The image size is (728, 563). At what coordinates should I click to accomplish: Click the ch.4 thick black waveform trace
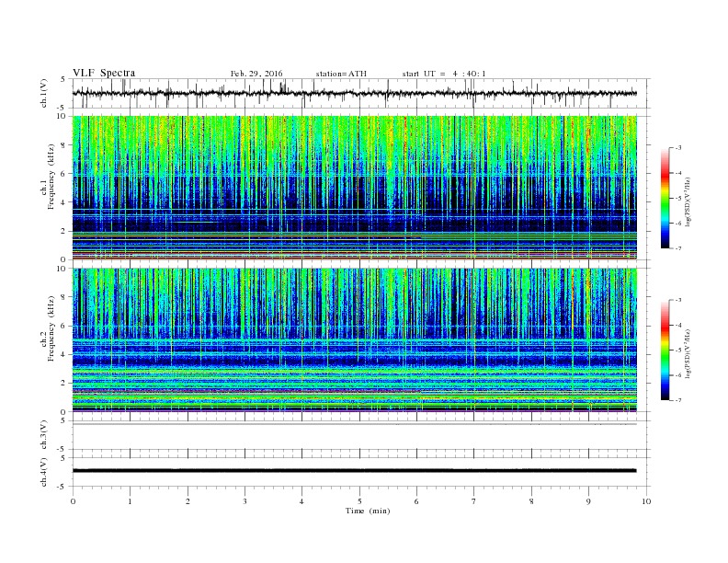pos(354,471)
